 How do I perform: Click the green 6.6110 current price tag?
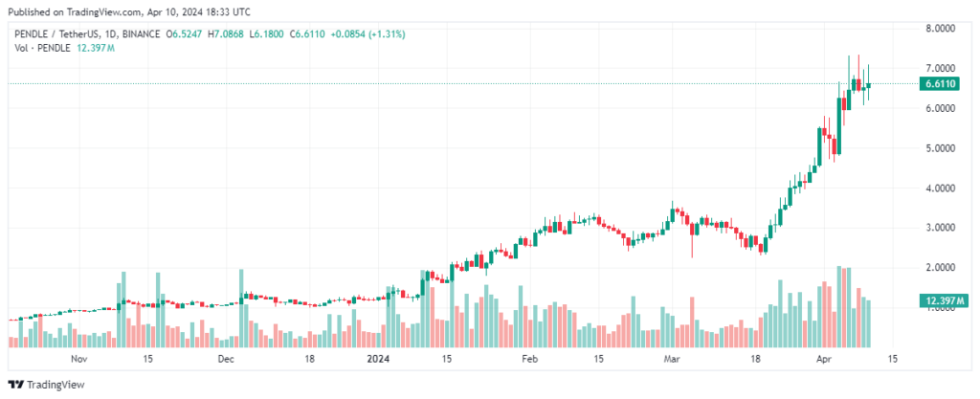[938, 83]
